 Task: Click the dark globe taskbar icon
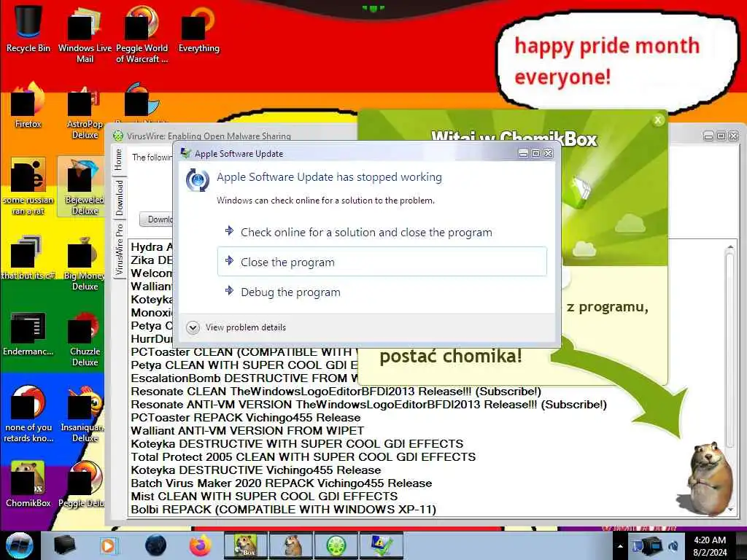pyautogui.click(x=155, y=545)
